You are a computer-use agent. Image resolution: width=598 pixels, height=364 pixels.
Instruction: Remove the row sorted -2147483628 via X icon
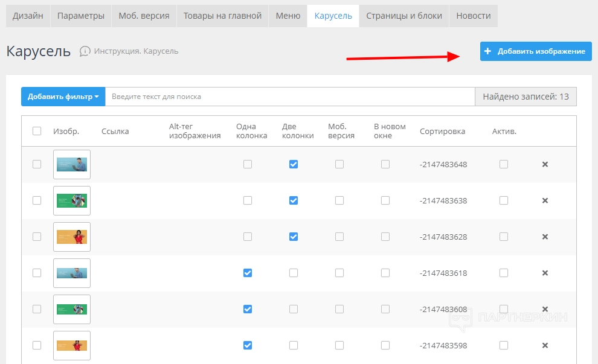(545, 237)
